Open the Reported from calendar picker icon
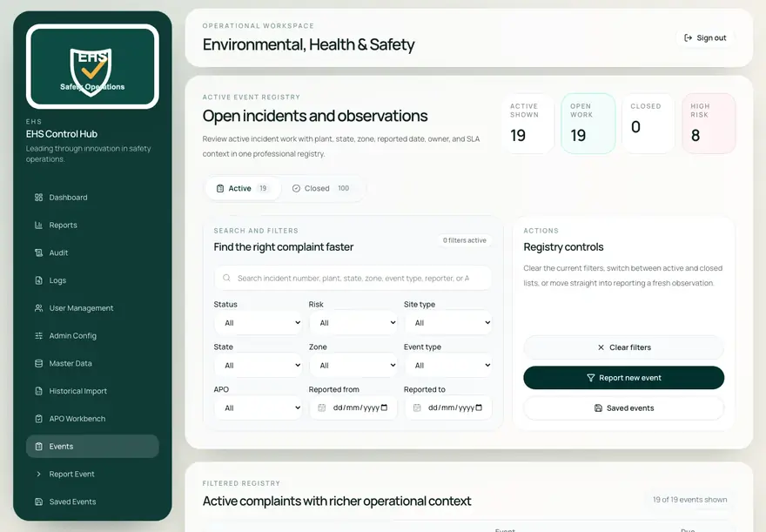766x532 pixels. (384, 407)
